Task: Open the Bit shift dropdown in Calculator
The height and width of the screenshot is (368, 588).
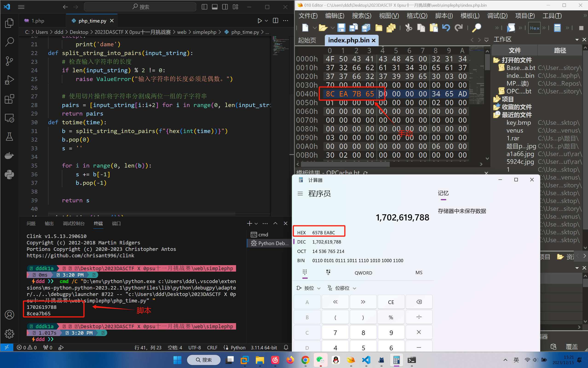Action: (x=342, y=288)
